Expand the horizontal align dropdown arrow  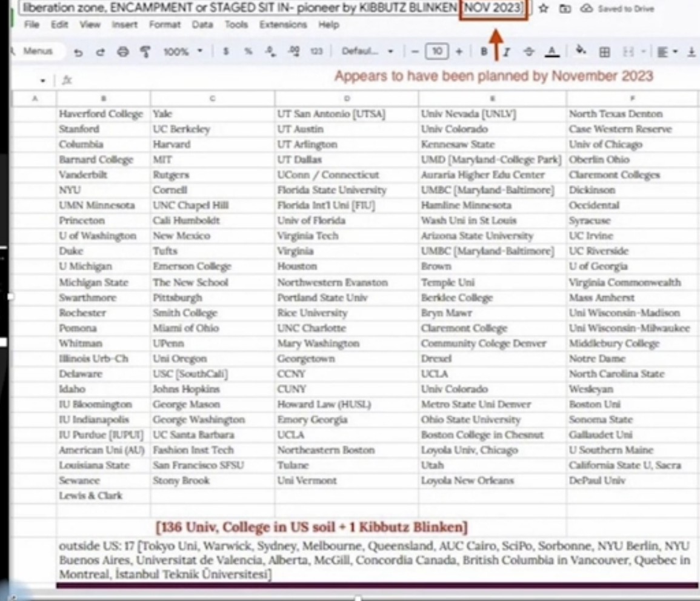coord(675,51)
